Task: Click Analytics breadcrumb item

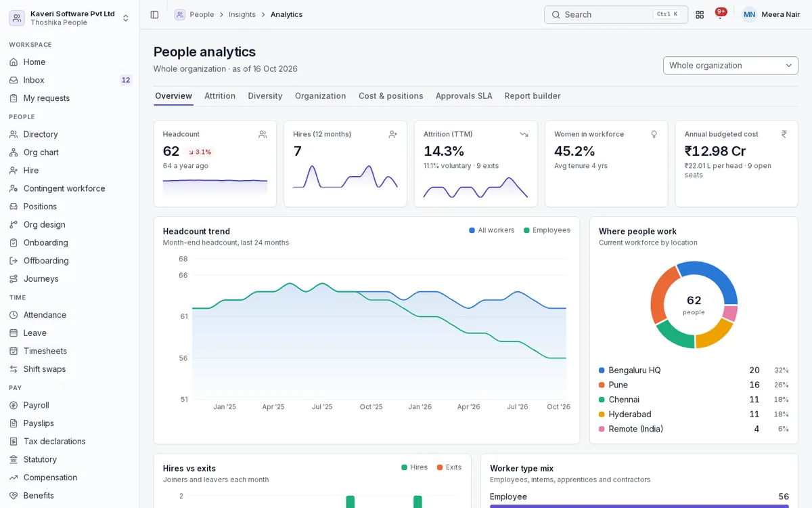Action: click(x=286, y=14)
